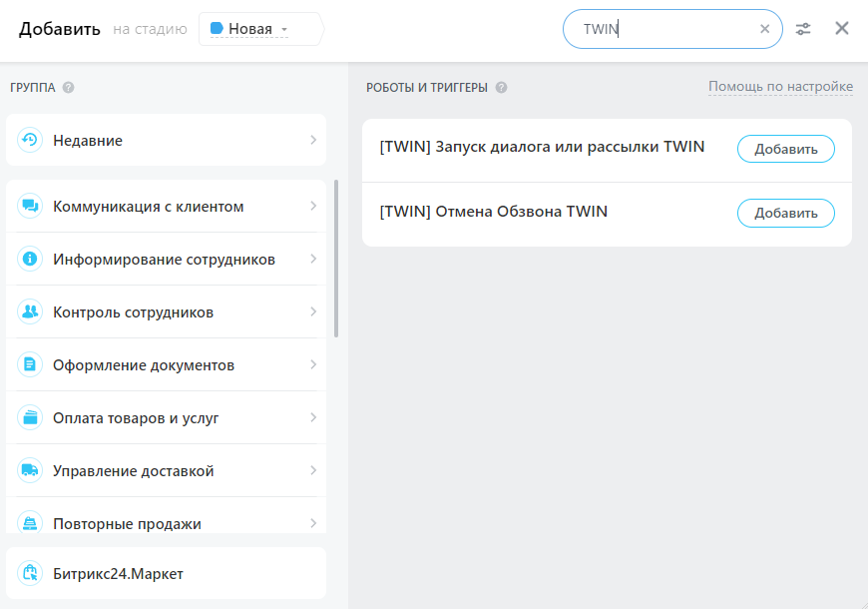Click the Информирование сотрудников info icon
The width and height of the screenshot is (868, 609).
pyautogui.click(x=30, y=259)
